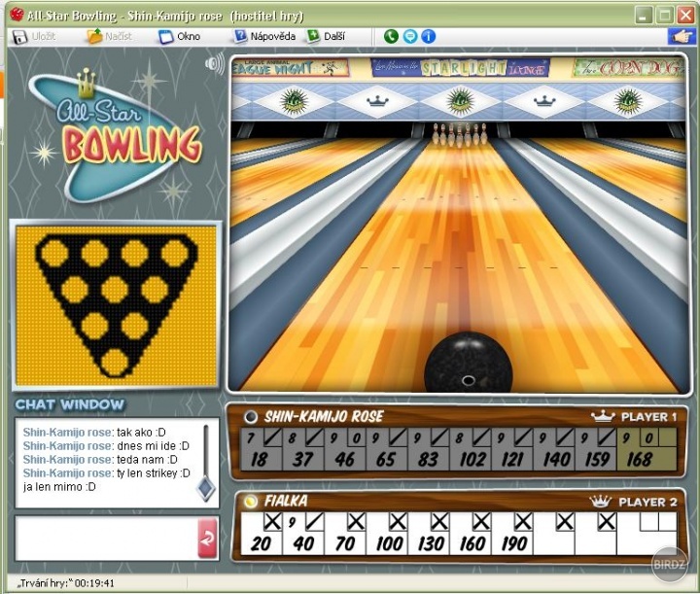Image resolution: width=700 pixels, height=594 pixels.
Task: Click Player 2 frame score 130
Action: point(431,543)
